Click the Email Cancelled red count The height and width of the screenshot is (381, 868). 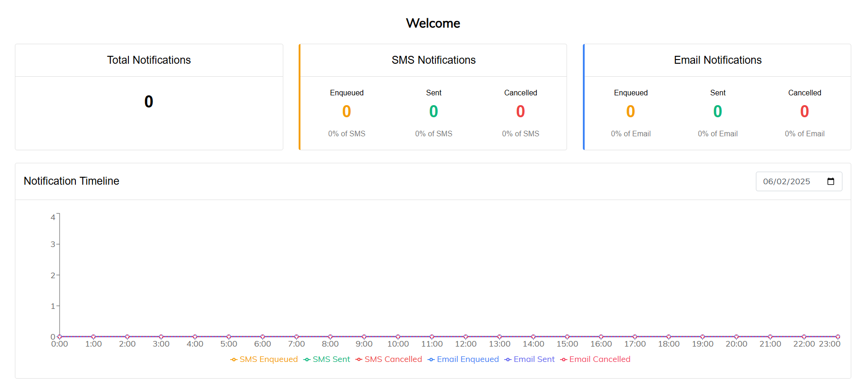coord(804,112)
